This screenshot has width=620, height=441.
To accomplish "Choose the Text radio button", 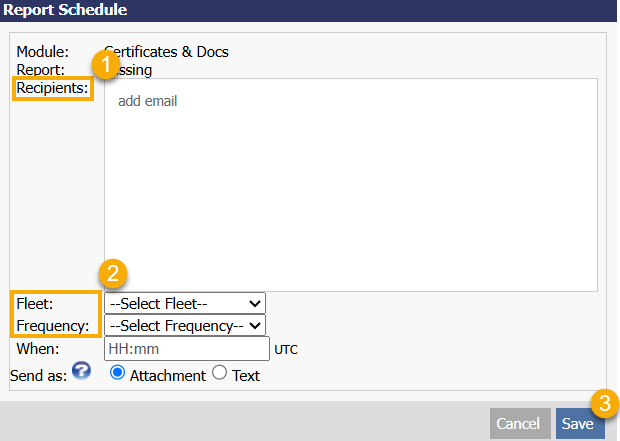I will point(220,374).
